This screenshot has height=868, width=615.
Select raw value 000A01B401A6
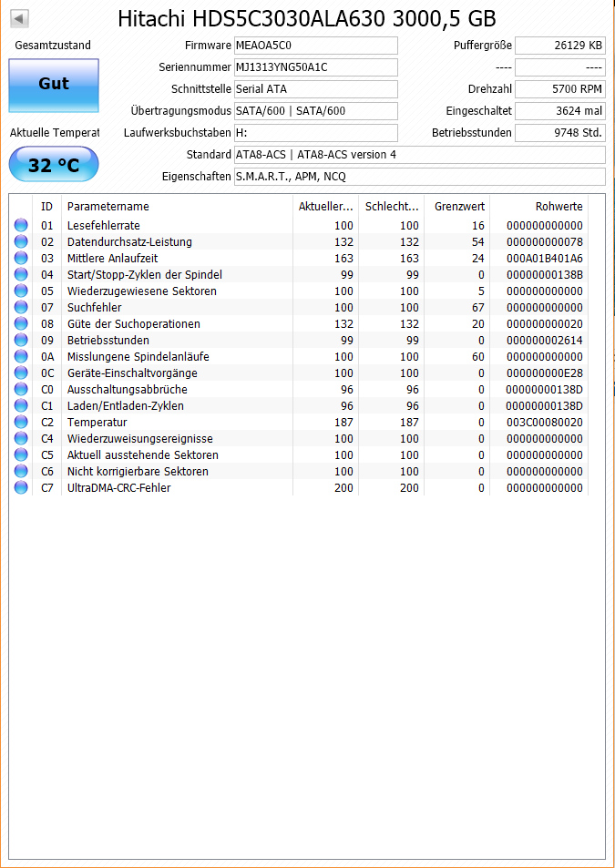pos(545,258)
